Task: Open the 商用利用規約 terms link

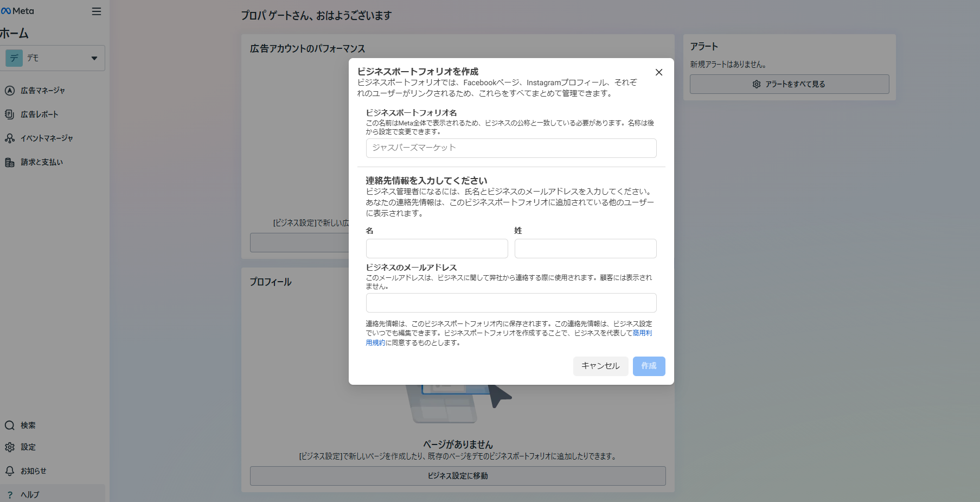Action: 642,333
